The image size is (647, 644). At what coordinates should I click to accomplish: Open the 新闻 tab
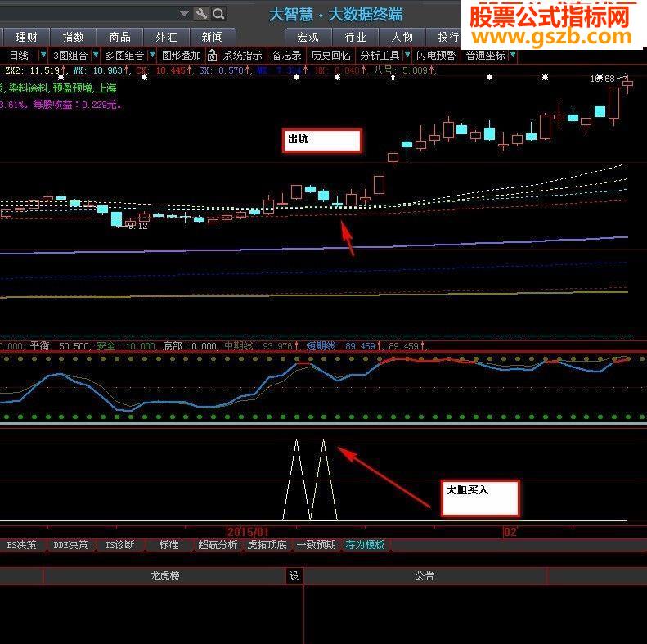coord(213,37)
